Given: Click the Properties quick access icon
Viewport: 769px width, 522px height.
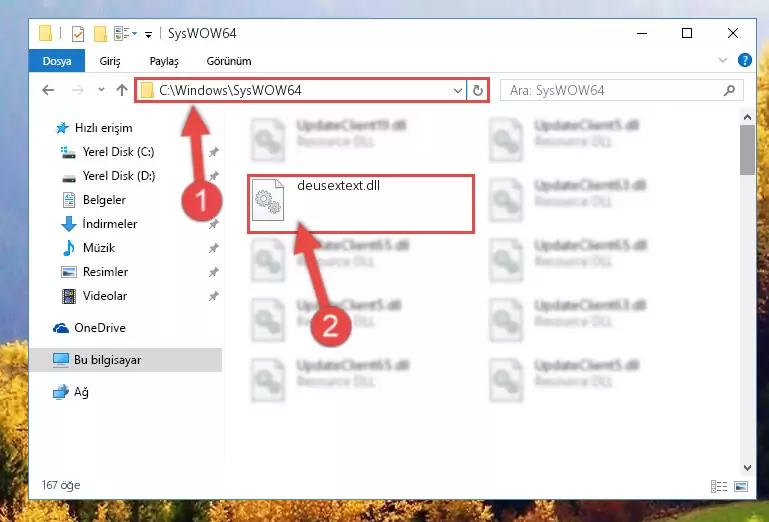Looking at the screenshot, I should [x=78, y=33].
